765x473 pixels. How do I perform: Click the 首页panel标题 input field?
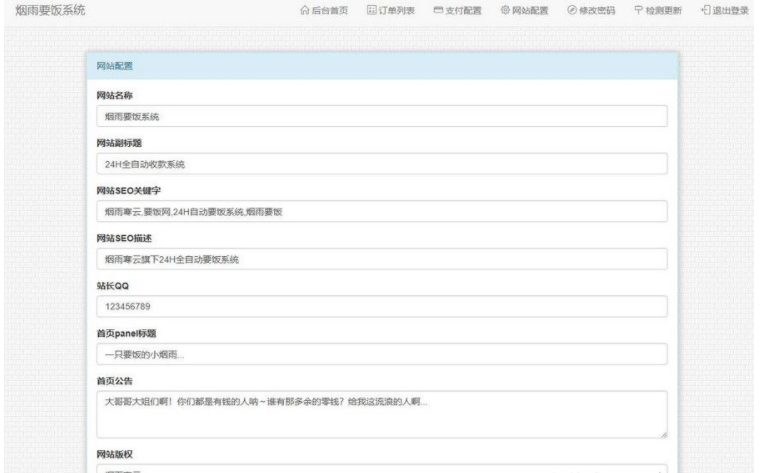380,354
